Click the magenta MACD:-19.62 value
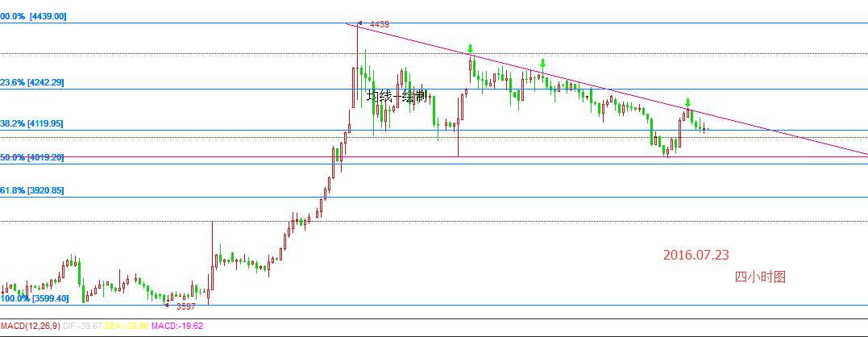Screen dimensions: 868x337 177,326
